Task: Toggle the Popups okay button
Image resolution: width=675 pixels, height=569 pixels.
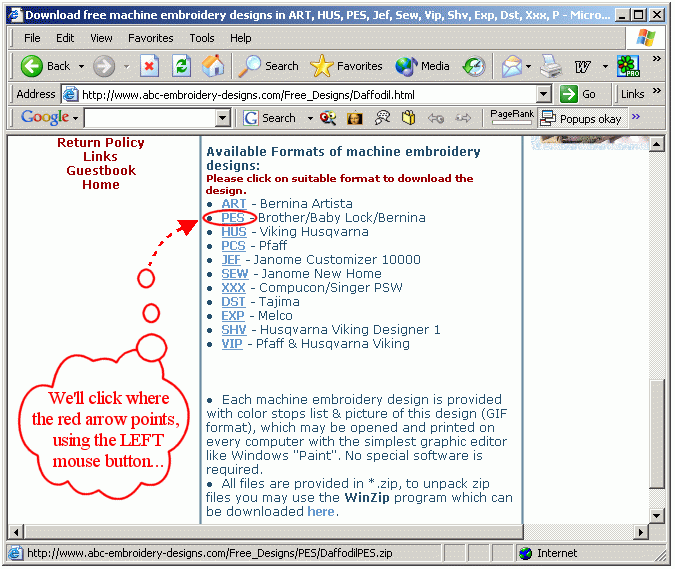Action: click(581, 118)
